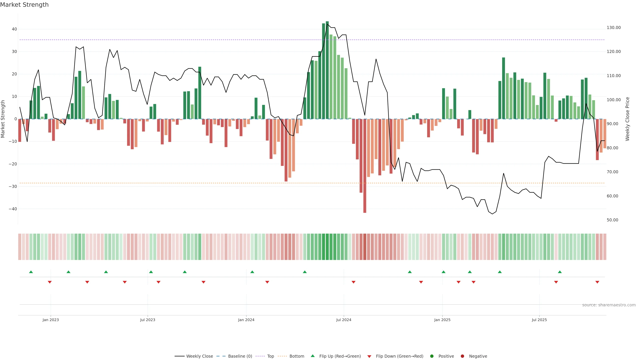Click first flip-up triangle before Jan 2023
Image resolution: width=644 pixels, height=362 pixels.
click(31, 272)
